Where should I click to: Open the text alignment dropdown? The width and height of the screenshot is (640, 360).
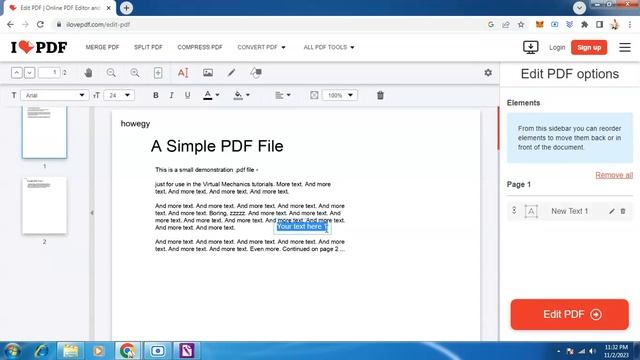point(282,95)
